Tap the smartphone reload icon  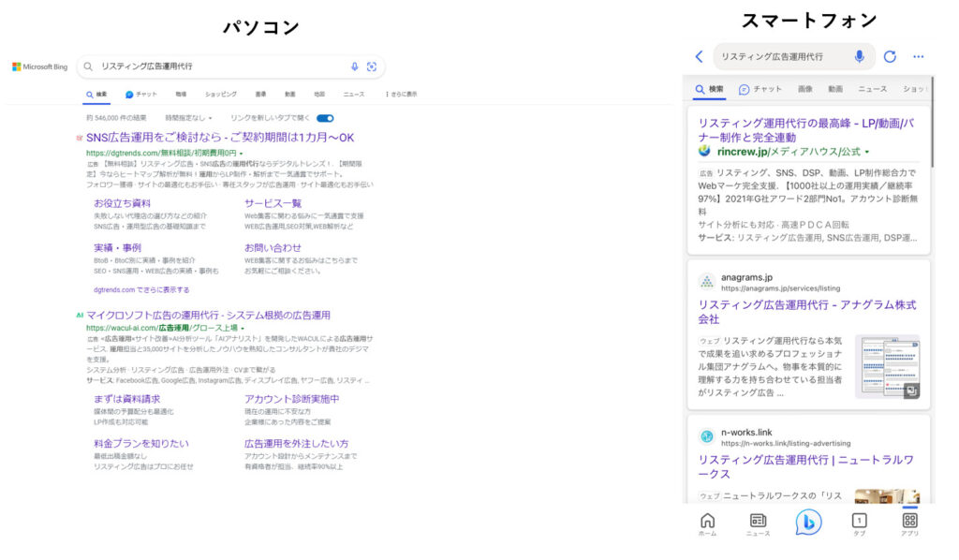coord(890,56)
